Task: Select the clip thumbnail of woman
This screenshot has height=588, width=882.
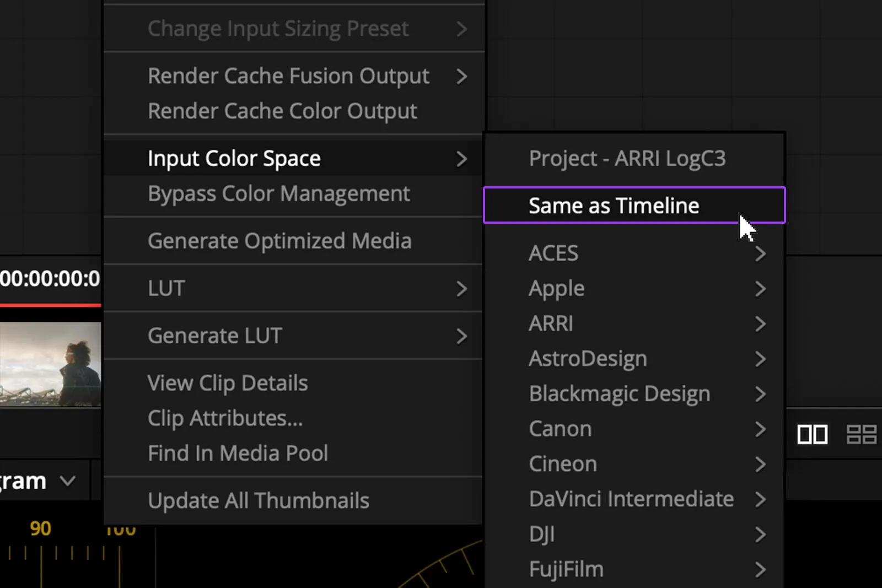Action: click(50, 364)
